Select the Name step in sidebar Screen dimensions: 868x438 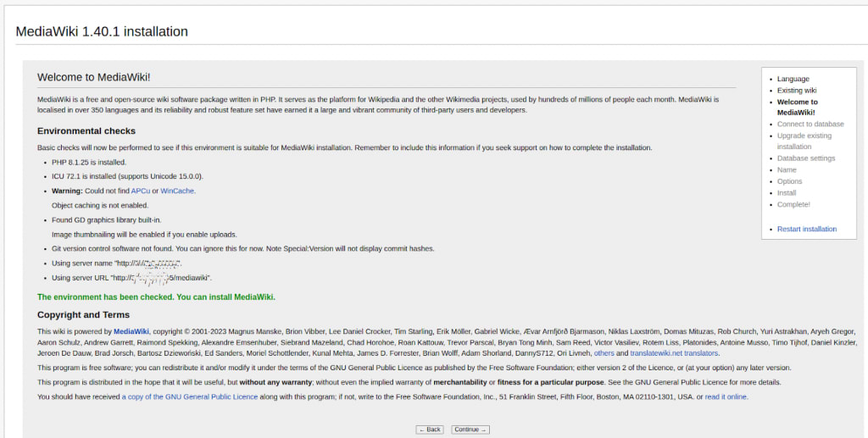(787, 170)
